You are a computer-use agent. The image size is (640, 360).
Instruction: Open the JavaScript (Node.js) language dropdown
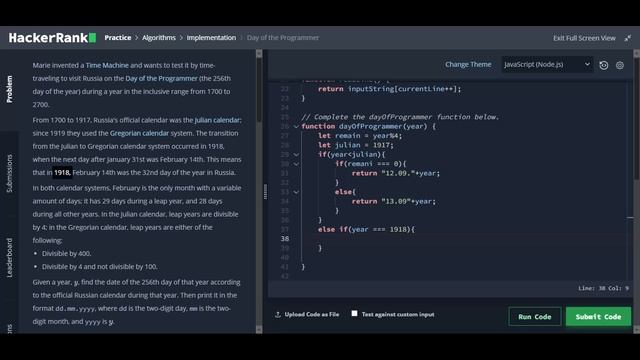point(547,64)
